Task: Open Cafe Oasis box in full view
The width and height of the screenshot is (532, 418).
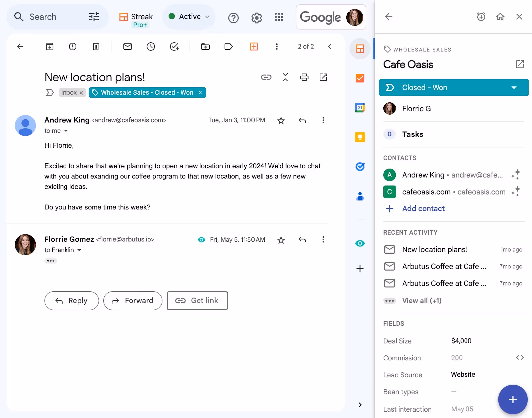Action: 520,64
